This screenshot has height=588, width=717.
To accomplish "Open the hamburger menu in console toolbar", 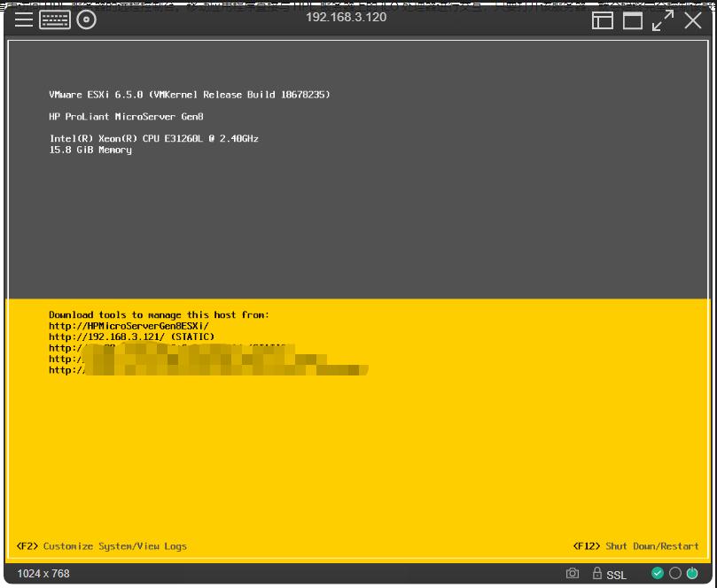I will [x=23, y=19].
